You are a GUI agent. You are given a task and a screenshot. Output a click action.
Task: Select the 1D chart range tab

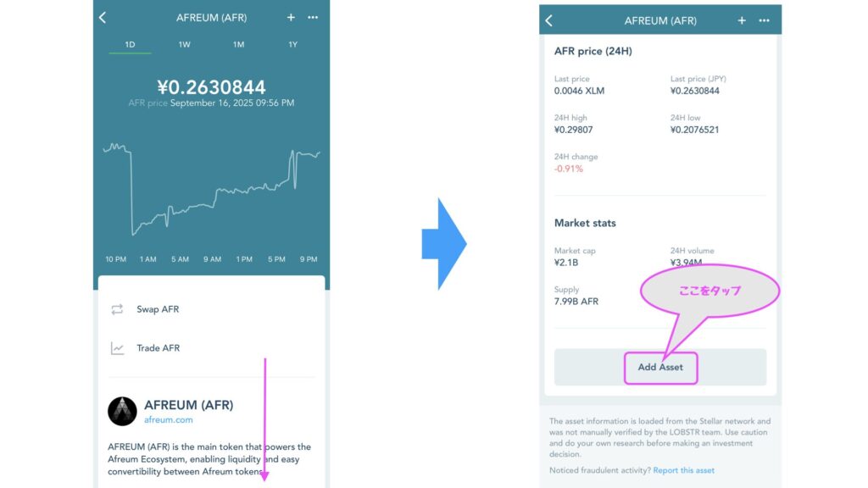click(130, 45)
